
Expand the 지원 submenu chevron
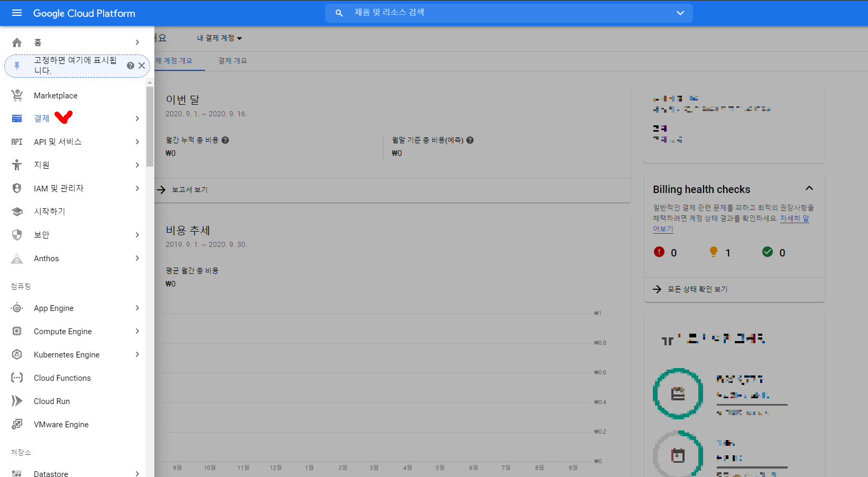pyautogui.click(x=137, y=165)
